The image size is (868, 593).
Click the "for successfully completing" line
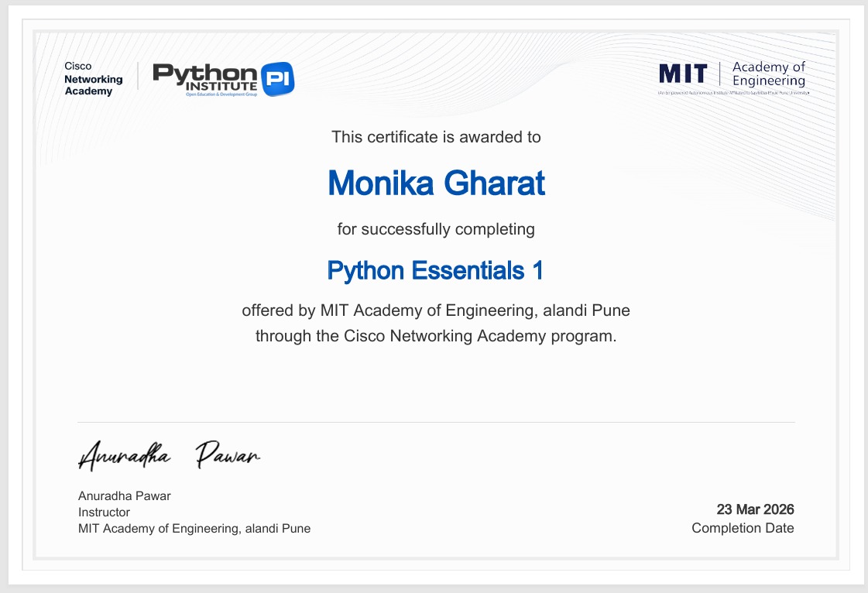(x=436, y=229)
